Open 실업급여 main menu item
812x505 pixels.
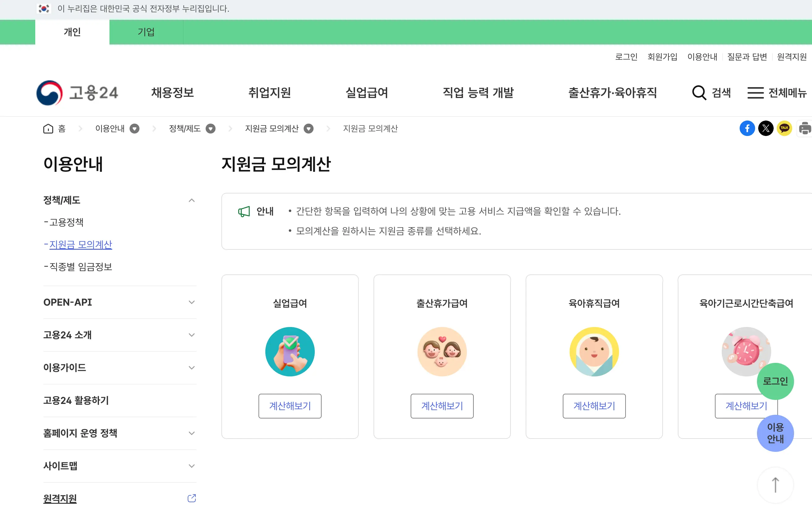(x=366, y=92)
